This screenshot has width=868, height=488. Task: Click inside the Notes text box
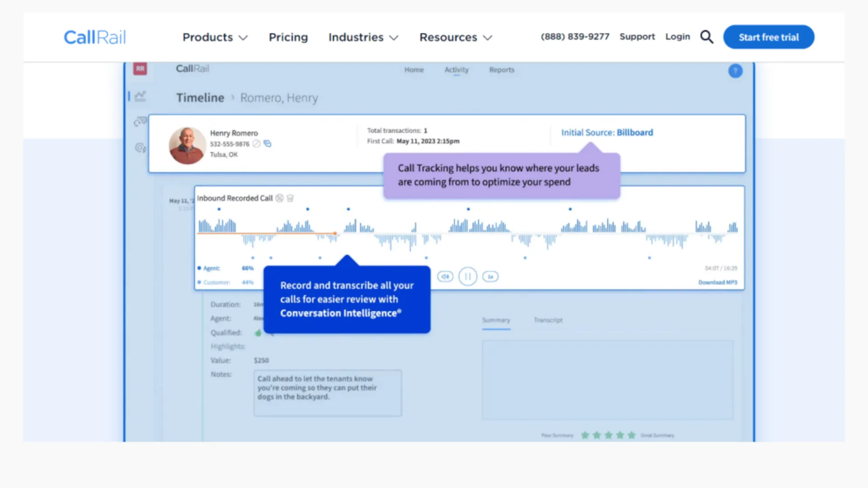pos(327,393)
